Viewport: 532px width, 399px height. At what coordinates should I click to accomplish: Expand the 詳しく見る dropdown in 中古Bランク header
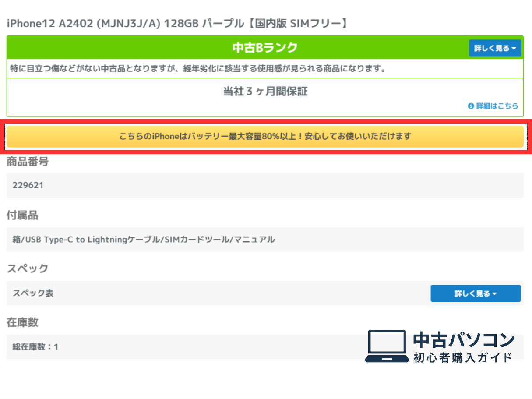click(x=495, y=48)
